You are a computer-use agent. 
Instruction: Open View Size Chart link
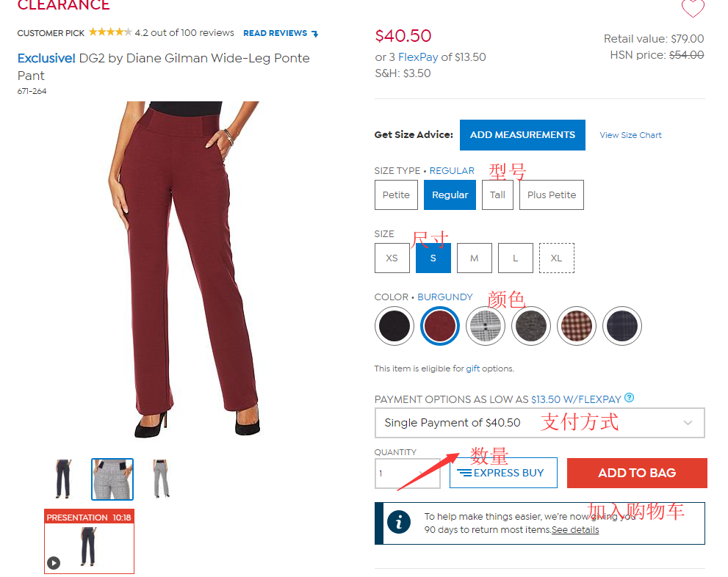[630, 135]
